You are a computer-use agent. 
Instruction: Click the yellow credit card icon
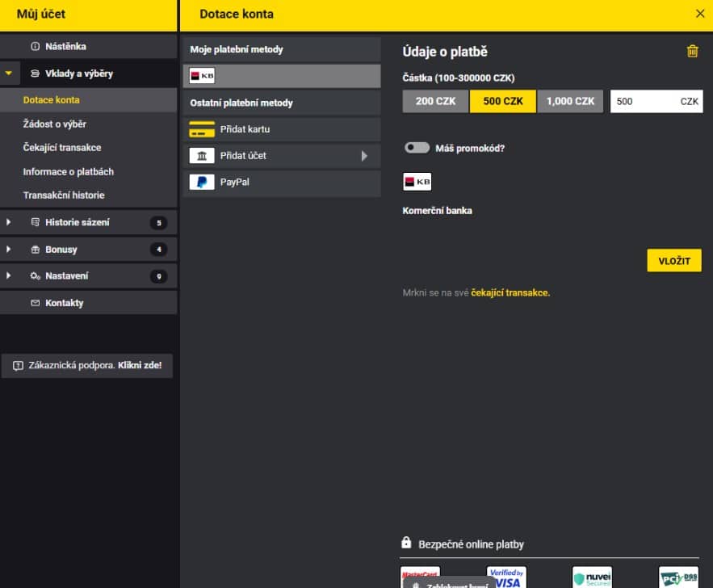click(x=202, y=129)
